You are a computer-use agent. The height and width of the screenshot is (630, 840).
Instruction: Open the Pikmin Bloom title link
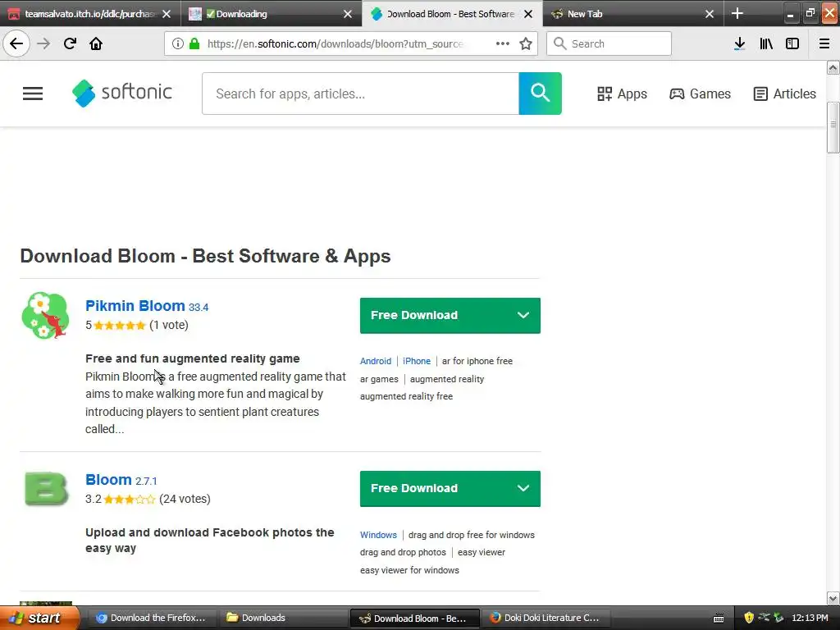coord(135,306)
